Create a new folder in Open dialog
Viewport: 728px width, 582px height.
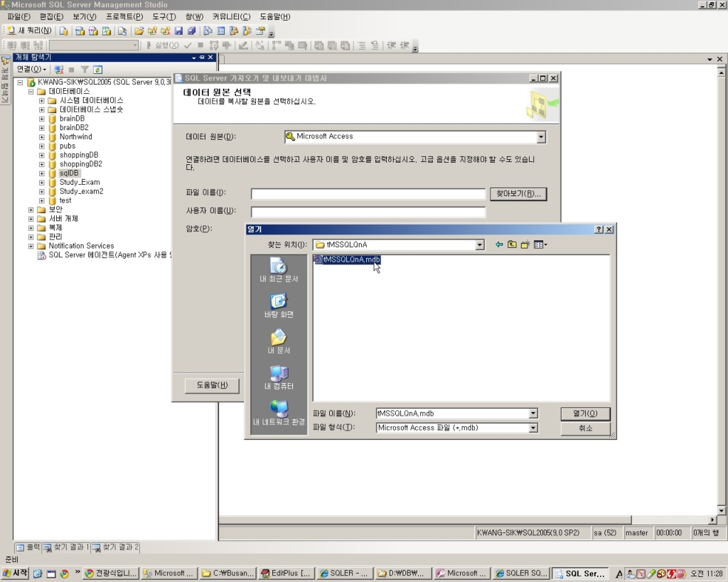click(525, 244)
